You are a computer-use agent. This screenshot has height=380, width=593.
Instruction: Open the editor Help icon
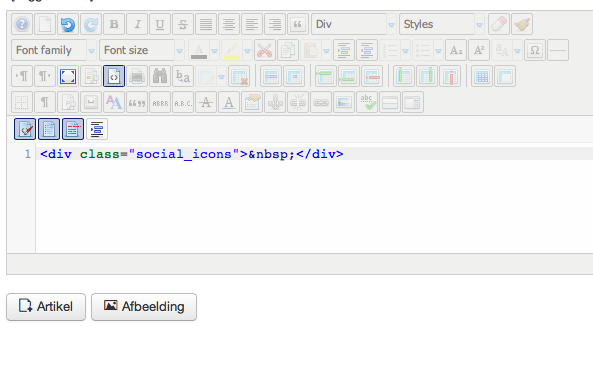[x=22, y=25]
